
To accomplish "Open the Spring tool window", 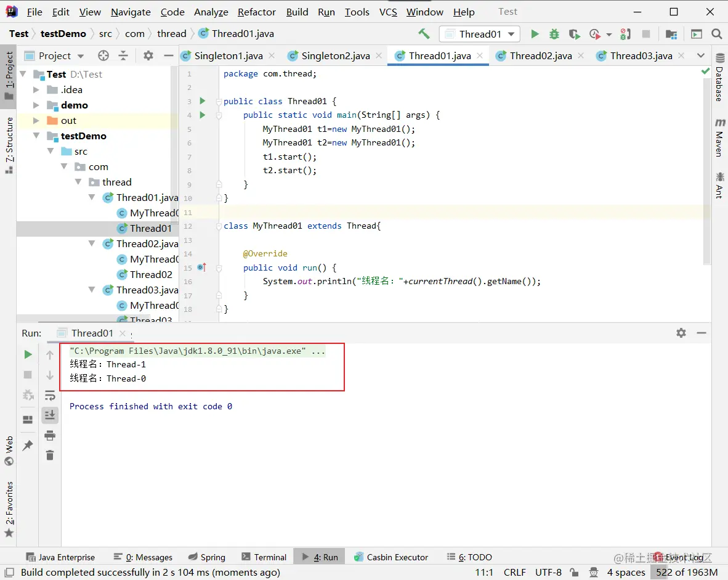I will click(x=207, y=557).
